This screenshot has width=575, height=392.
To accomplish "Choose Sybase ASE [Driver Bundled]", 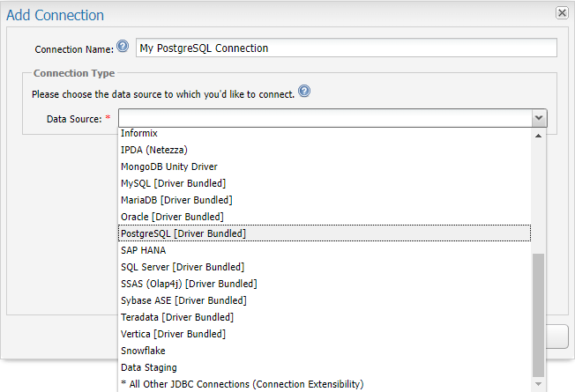I will coord(325,300).
